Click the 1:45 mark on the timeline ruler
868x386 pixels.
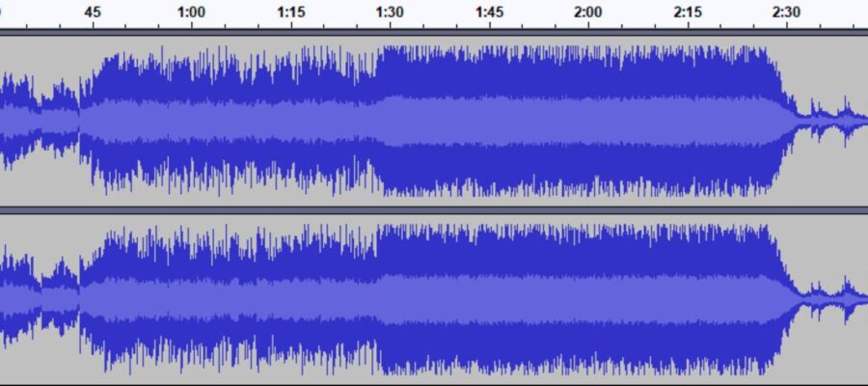pos(489,13)
